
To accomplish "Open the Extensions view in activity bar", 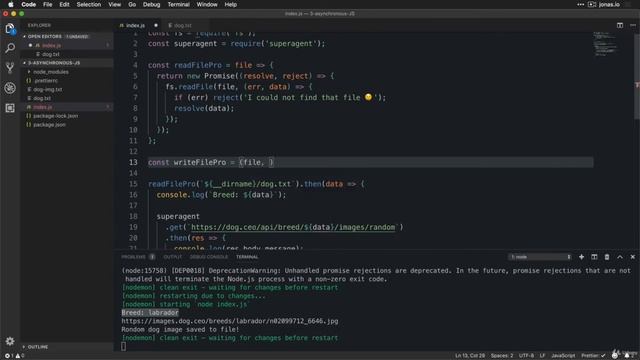I will coord(10,108).
